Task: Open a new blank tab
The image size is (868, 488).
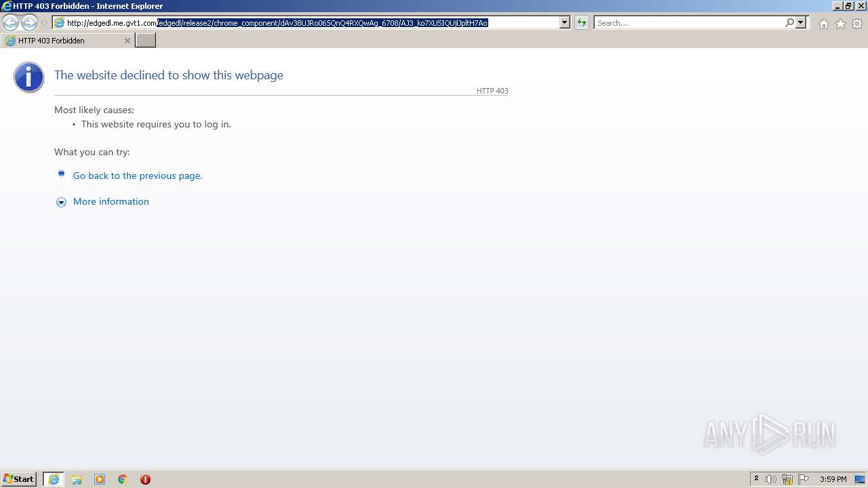Action: [x=146, y=40]
